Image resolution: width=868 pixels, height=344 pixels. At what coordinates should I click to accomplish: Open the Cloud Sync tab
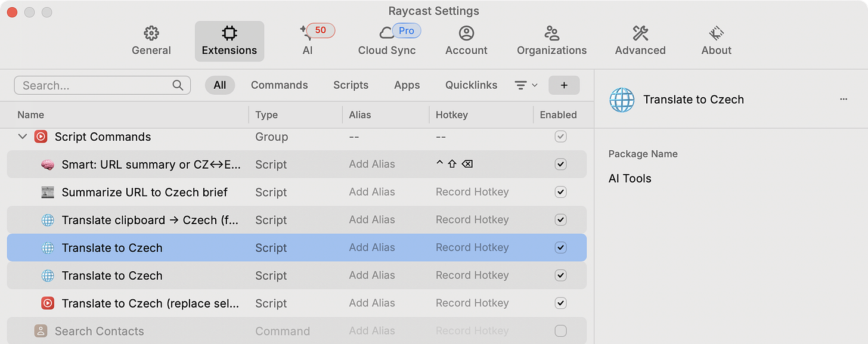click(x=387, y=41)
